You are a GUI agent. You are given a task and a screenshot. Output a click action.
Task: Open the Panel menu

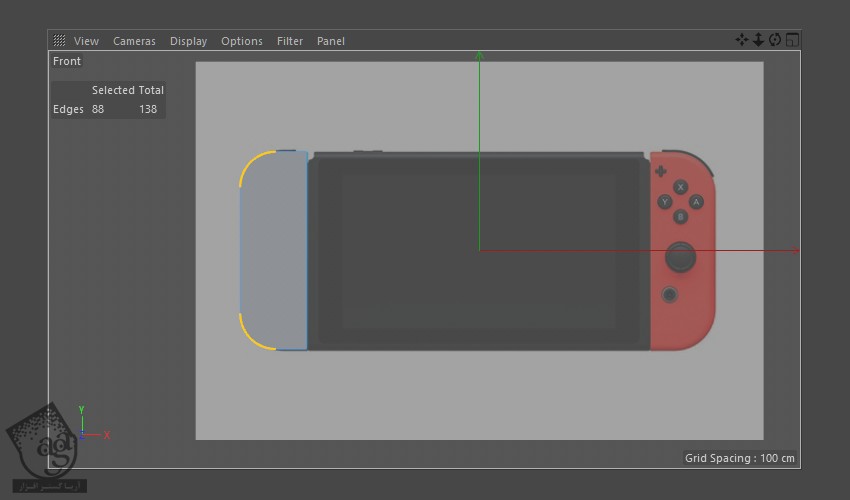(331, 41)
